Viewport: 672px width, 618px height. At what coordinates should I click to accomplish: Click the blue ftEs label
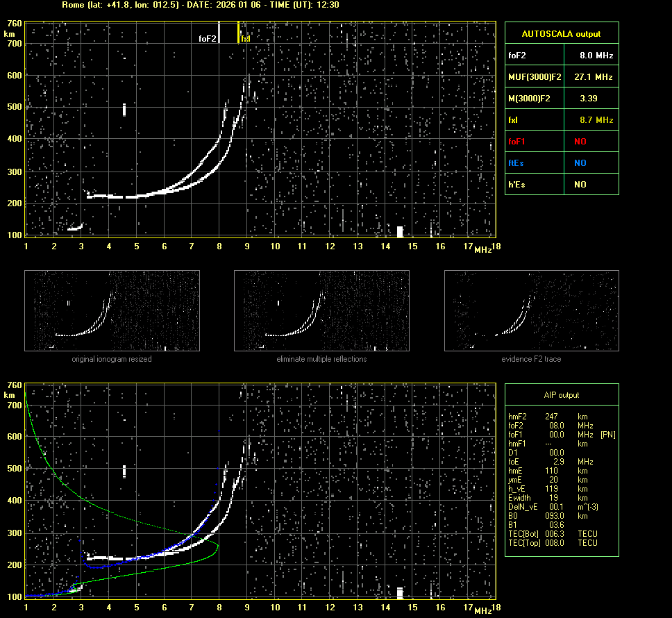click(516, 163)
